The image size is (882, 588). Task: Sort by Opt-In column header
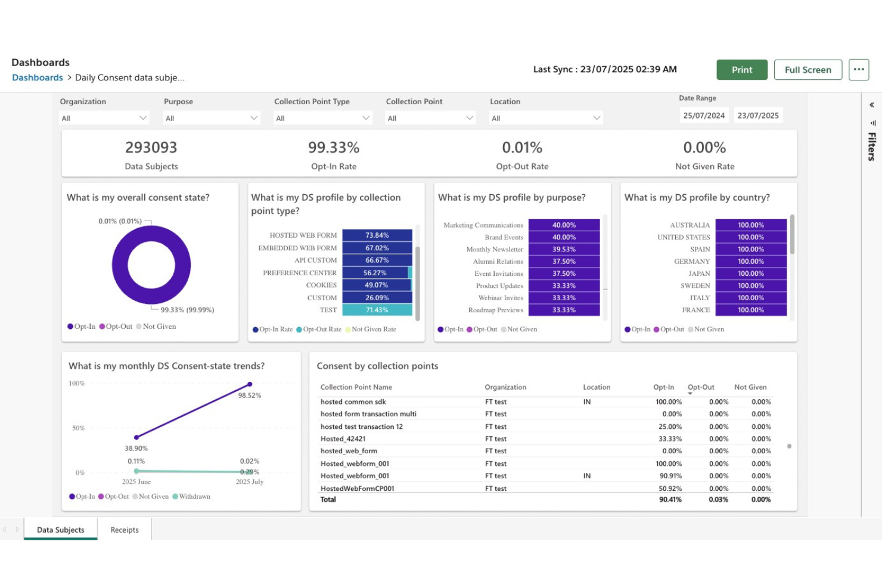click(664, 387)
